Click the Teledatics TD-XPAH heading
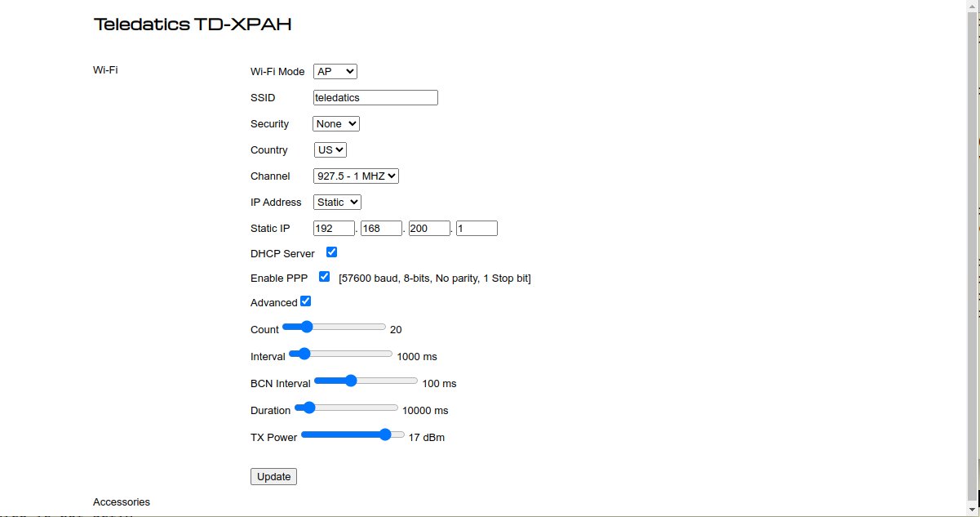 [x=193, y=25]
